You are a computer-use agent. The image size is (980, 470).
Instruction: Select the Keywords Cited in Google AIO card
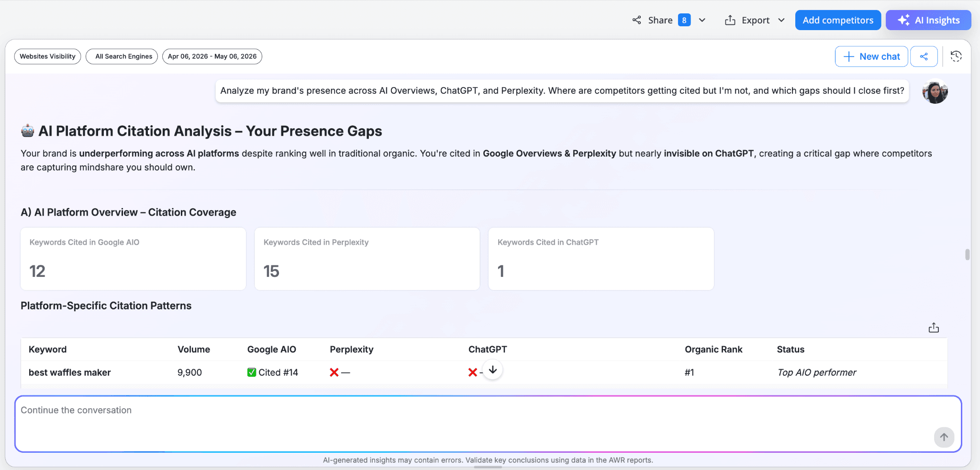(133, 259)
